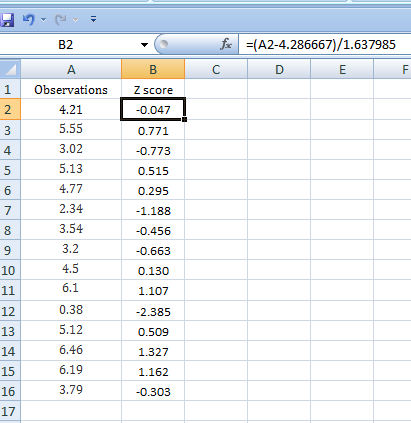The image size is (411, 423).
Task: Select all cells using the corner button
Action: click(x=10, y=69)
